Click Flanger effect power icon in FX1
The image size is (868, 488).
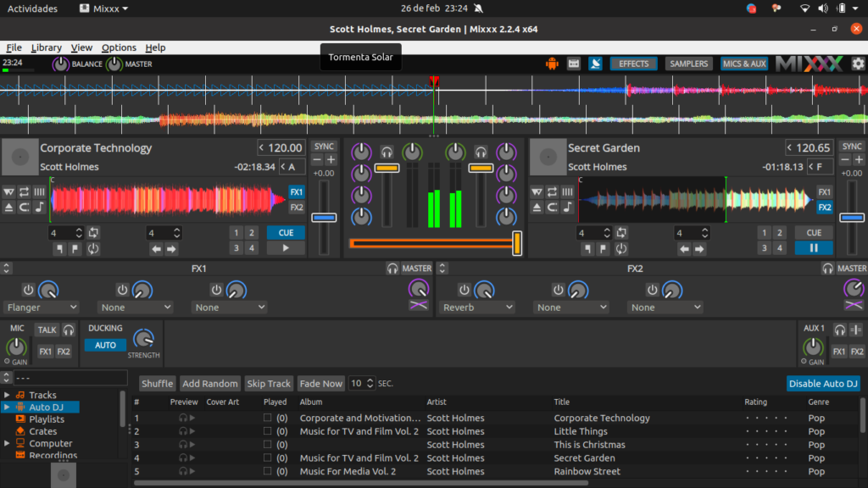28,290
